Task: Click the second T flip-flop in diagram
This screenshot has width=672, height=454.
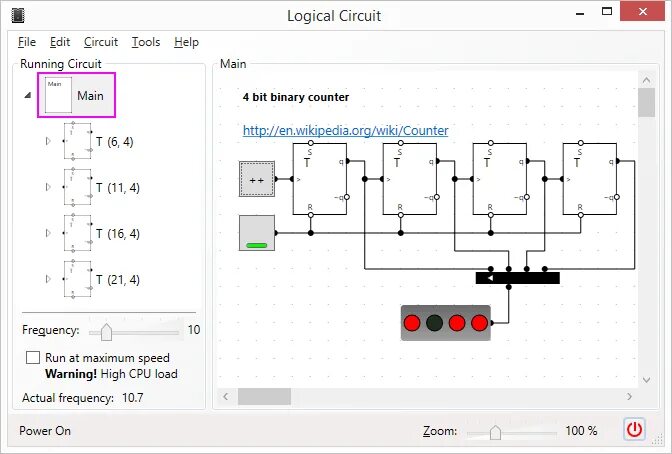Action: click(410, 179)
